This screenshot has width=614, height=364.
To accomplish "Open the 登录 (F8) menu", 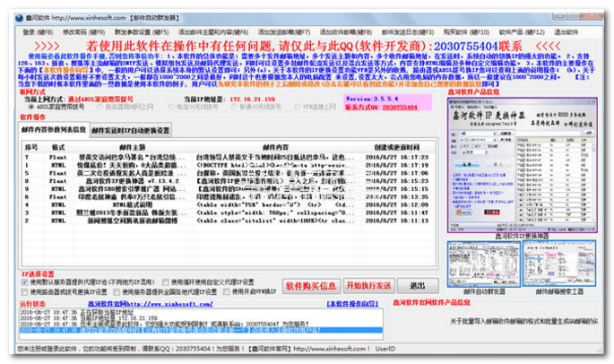I will pos(38,32).
